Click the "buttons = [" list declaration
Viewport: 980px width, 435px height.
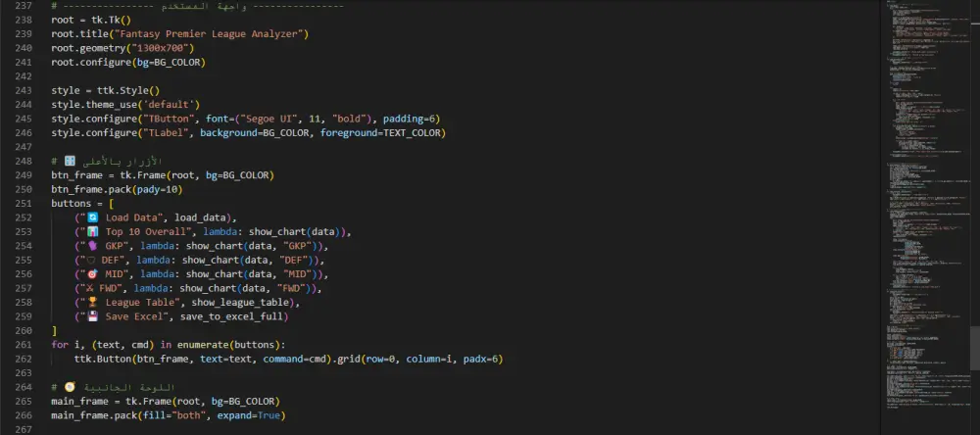point(82,204)
